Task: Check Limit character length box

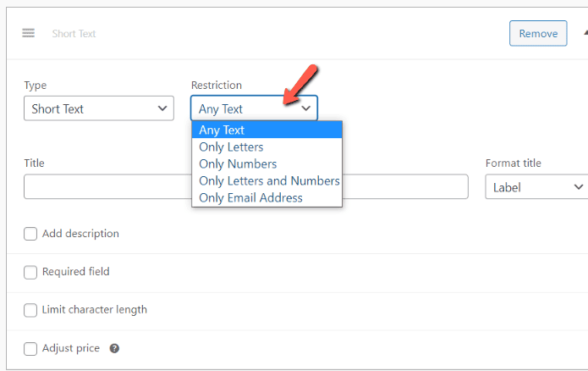Action: pyautogui.click(x=30, y=310)
